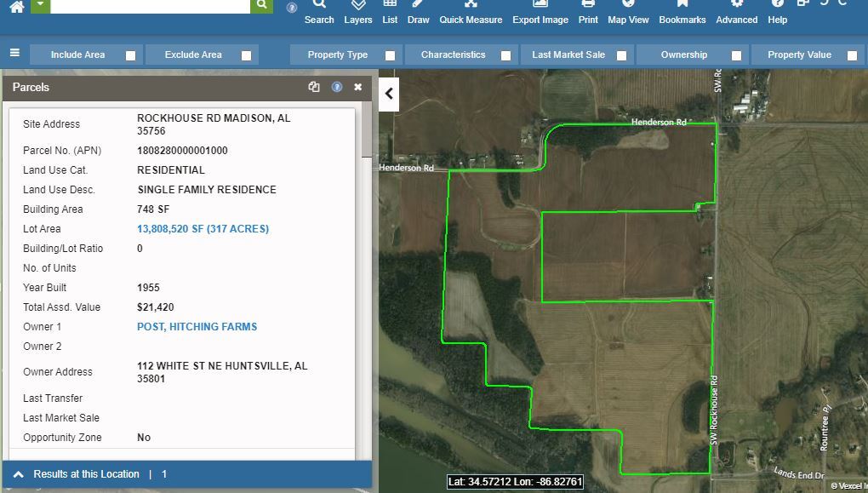
Task: Check the Last Market Sale checkbox
Action: [x=621, y=55]
